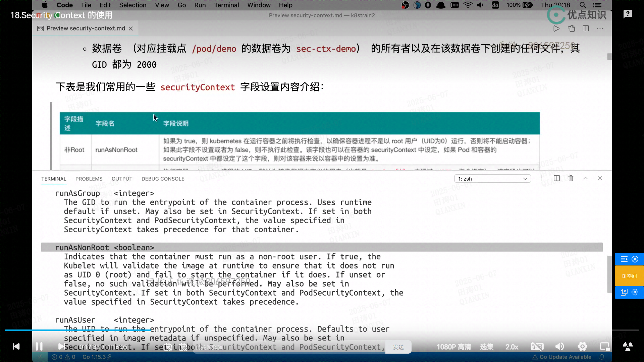
Task: Add a new terminal with the plus icon
Action: coord(542,178)
